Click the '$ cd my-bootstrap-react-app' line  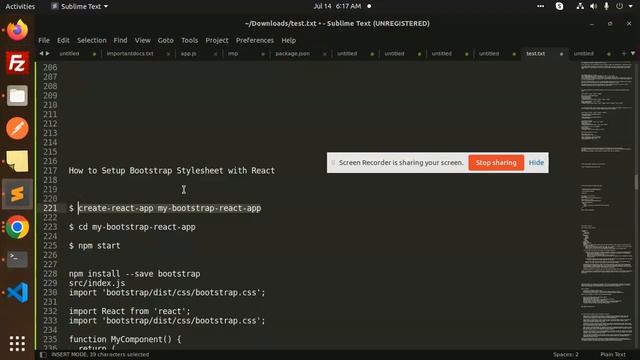132,227
